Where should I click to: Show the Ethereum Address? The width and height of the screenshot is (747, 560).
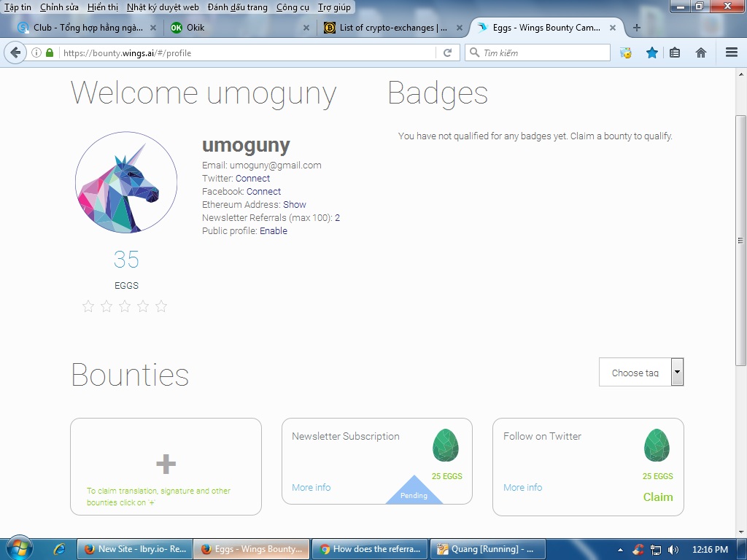pyautogui.click(x=295, y=205)
